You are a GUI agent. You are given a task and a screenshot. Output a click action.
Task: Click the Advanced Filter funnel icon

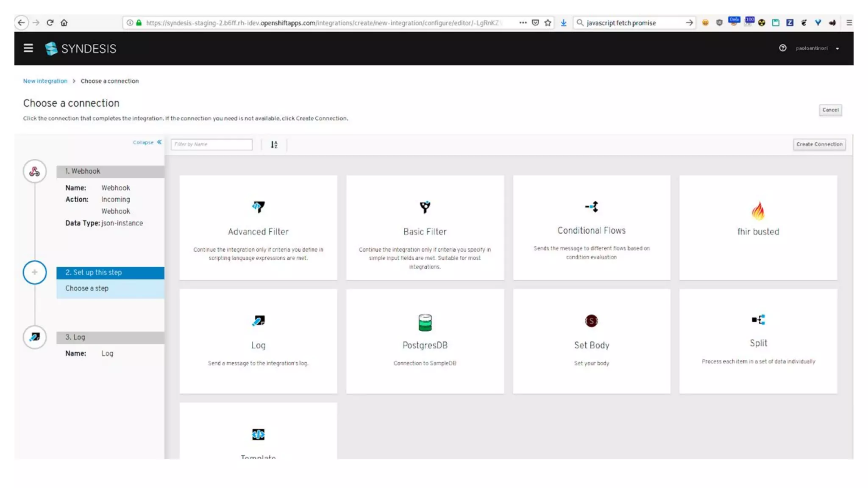(x=258, y=207)
